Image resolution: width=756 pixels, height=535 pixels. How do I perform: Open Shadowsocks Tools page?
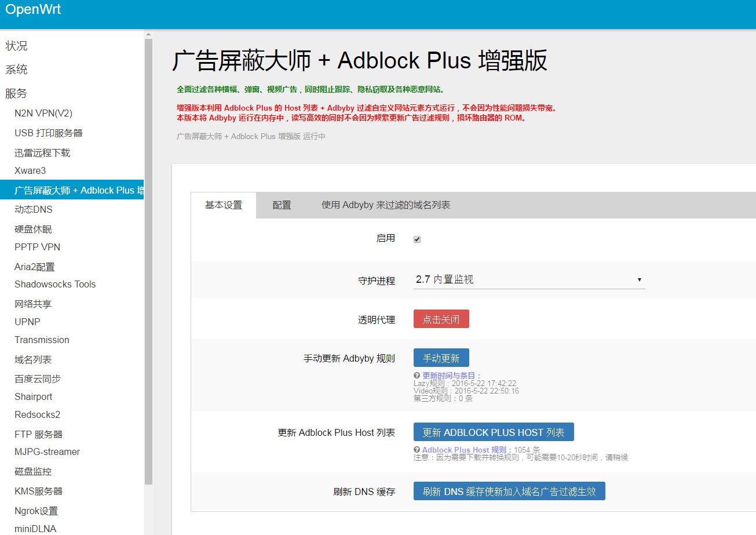(55, 284)
